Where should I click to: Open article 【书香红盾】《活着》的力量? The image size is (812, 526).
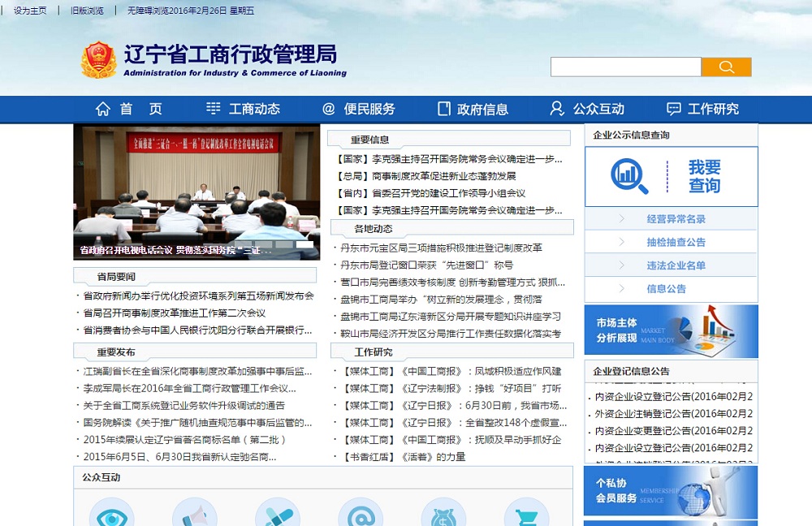tap(405, 457)
